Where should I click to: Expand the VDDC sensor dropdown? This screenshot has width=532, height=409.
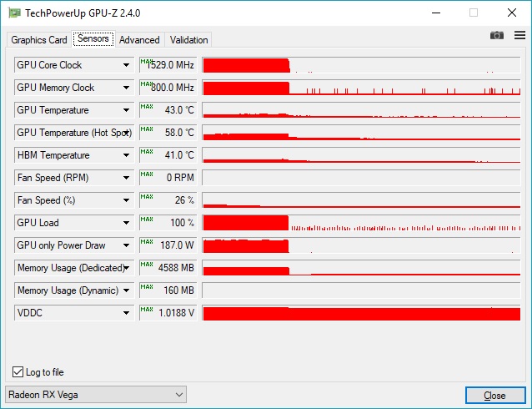pos(126,313)
